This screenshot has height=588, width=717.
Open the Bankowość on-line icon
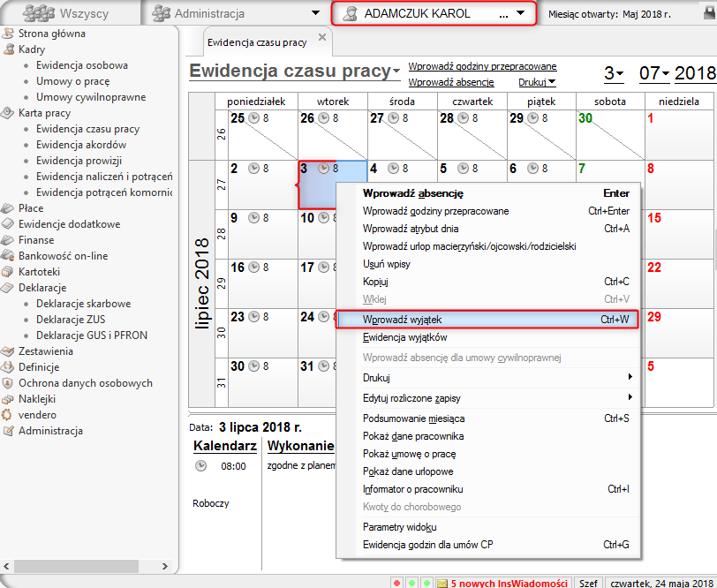point(7,255)
